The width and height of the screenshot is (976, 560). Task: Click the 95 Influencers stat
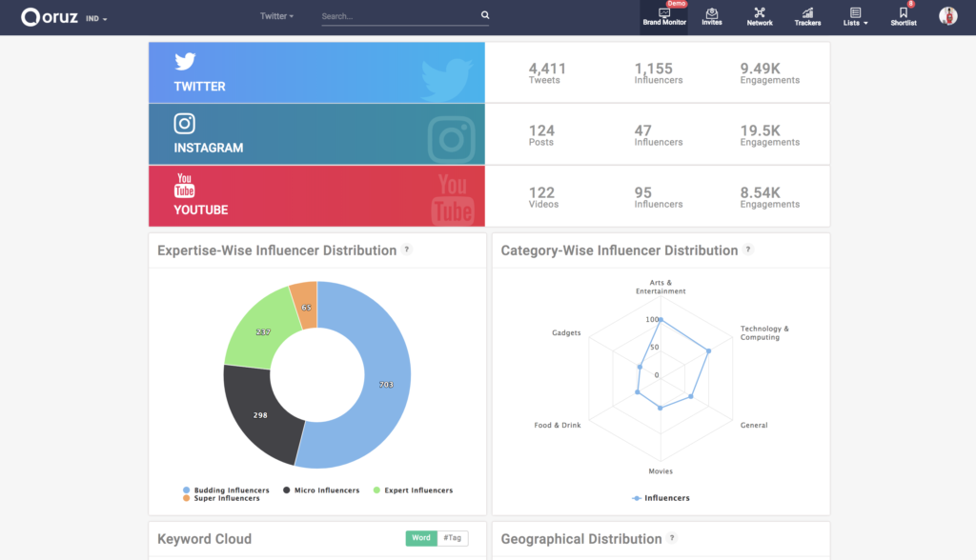coord(658,196)
